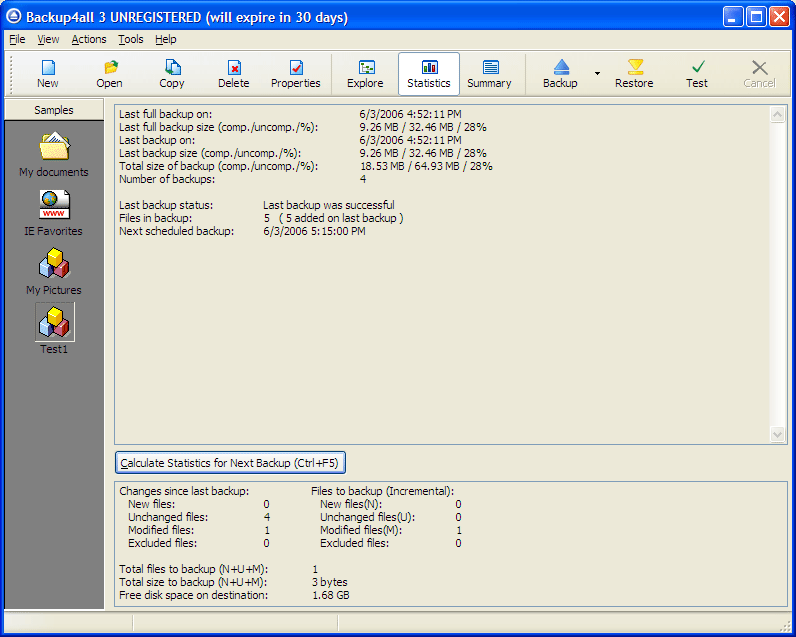This screenshot has height=637, width=796.
Task: Open the Tools menu
Action: (x=131, y=39)
